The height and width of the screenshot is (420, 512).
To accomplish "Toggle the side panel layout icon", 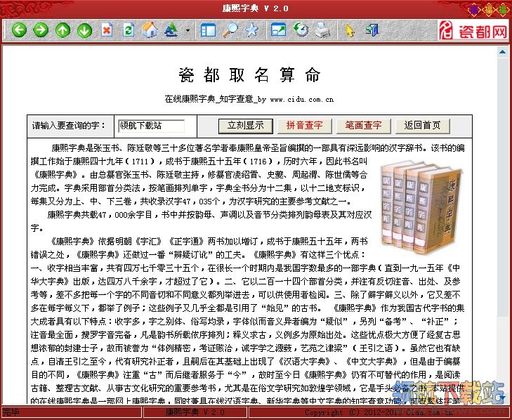I will [208, 30].
